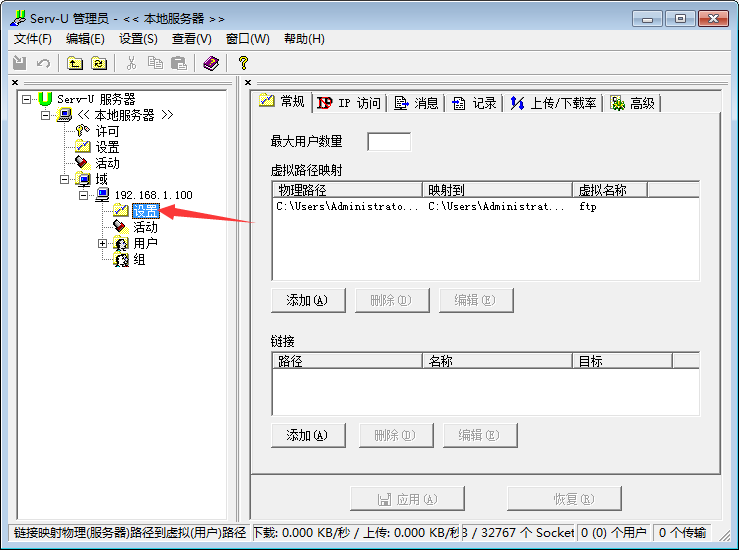
Task: Open 活动 under domain 192.168.1.100
Action: pos(145,227)
